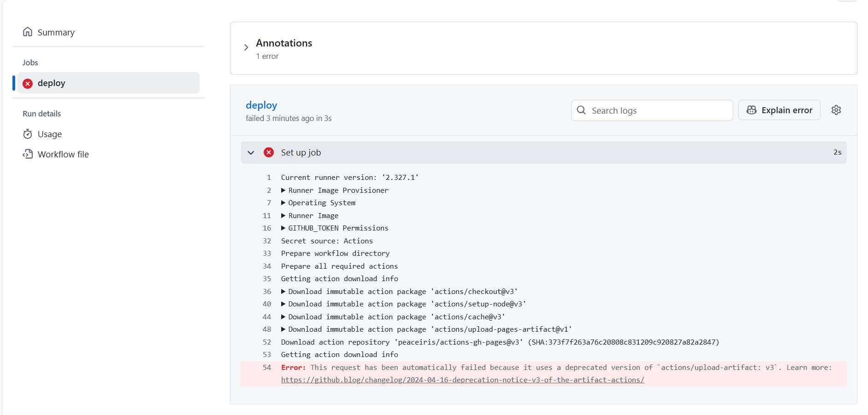This screenshot has width=868, height=415.
Task: Click the 'Prepare all required actions' log line
Action: click(340, 266)
